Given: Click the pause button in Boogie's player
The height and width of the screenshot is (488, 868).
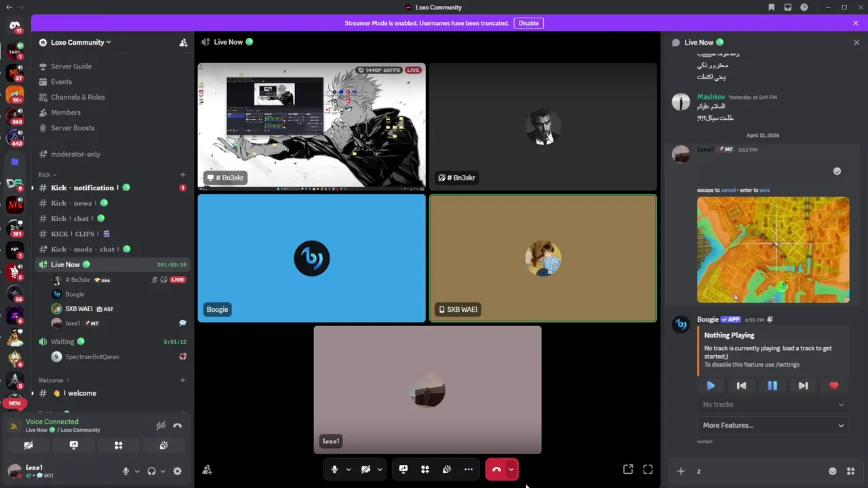Looking at the screenshot, I should 772,386.
